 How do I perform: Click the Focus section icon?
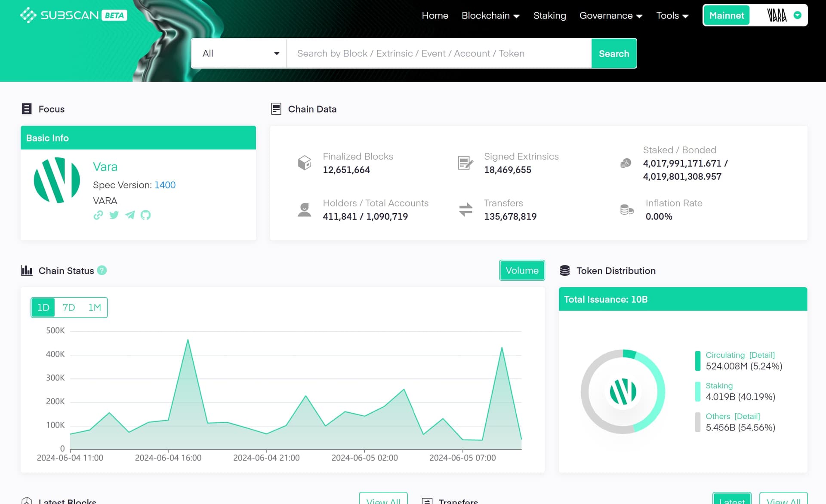point(27,109)
